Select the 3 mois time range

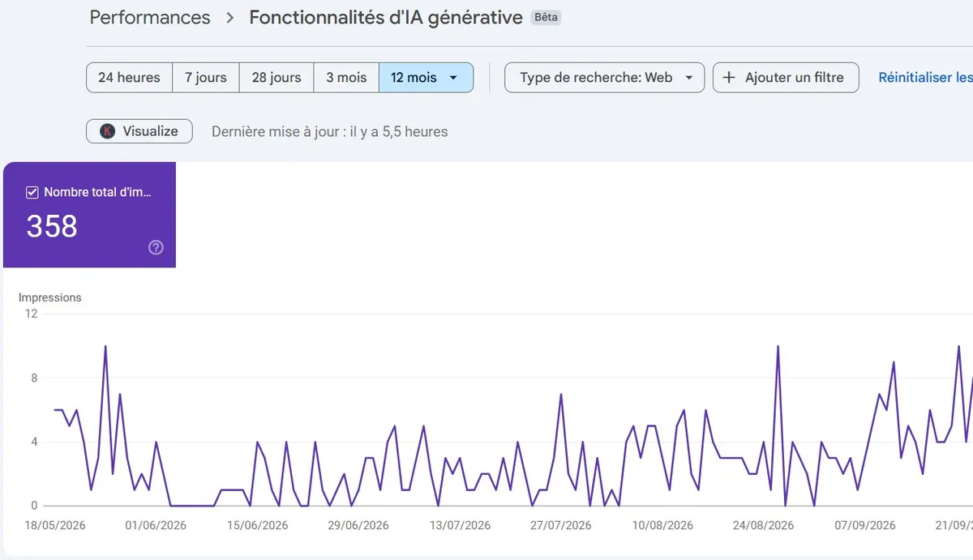(x=346, y=78)
